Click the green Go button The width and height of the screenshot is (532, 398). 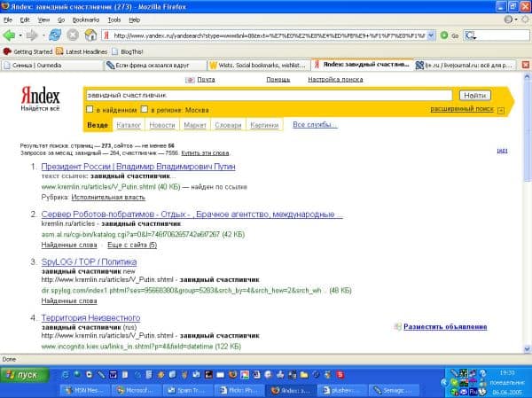pyautogui.click(x=450, y=35)
